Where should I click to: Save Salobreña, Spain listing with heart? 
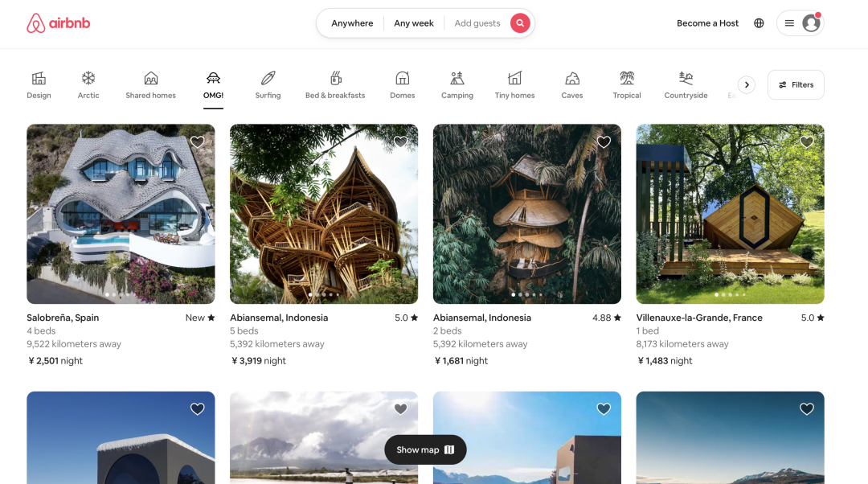(x=198, y=142)
